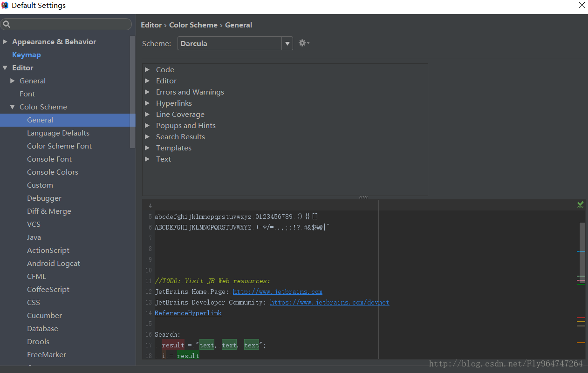Click the red highlighted 'result' in preview
588x373 pixels.
click(173, 345)
